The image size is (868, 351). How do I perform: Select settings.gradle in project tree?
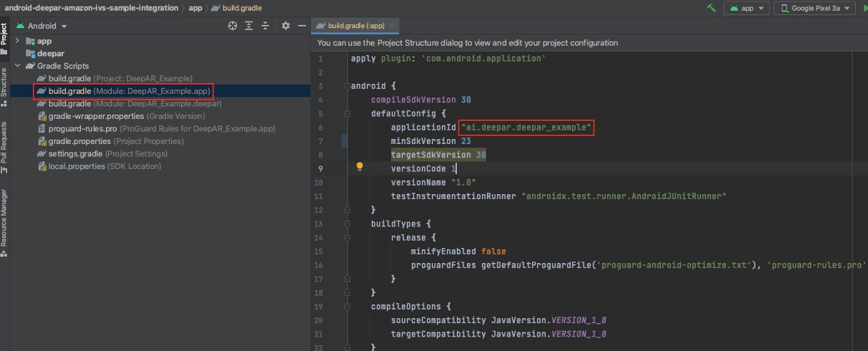tap(75, 153)
